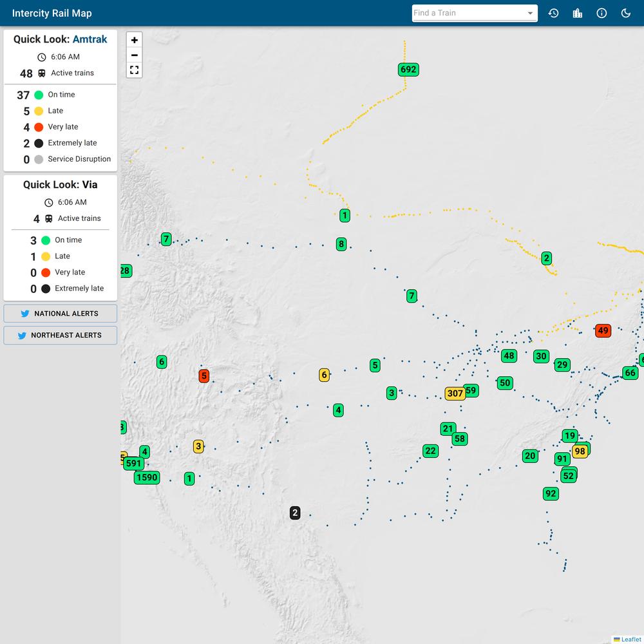Screen dimensions: 644x644
Task: Select red train marker 5
Action: 204,376
